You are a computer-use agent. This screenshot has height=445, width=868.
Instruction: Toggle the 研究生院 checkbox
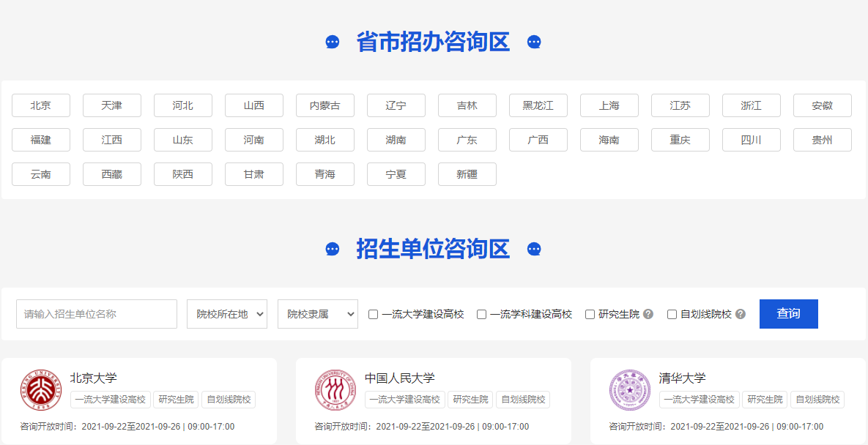pos(590,315)
